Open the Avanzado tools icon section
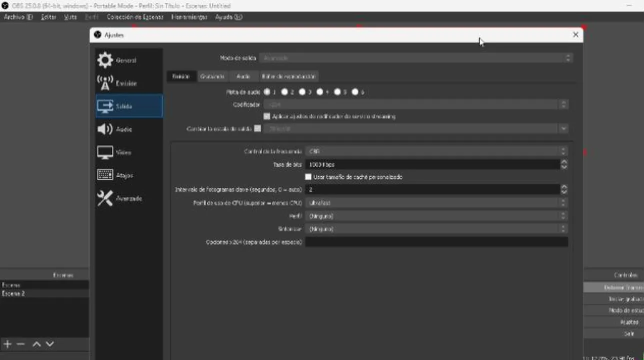Viewport: 644px width, 360px height. coord(105,198)
